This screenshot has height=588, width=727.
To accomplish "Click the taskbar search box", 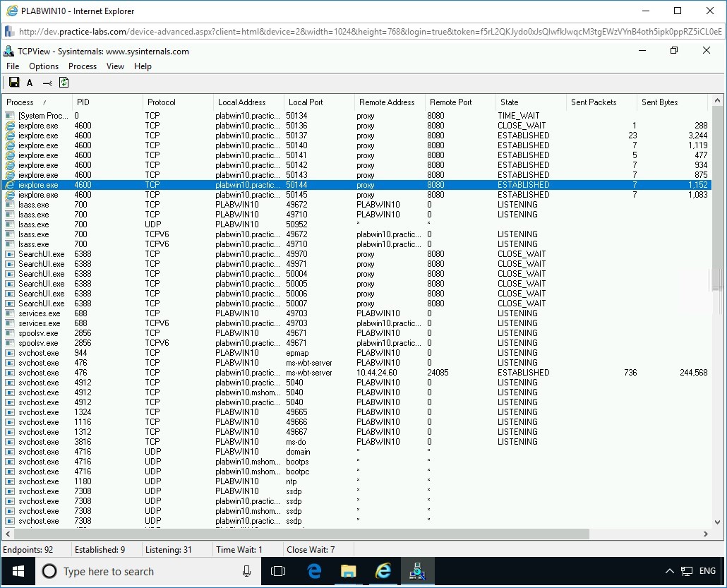I will coord(127,571).
